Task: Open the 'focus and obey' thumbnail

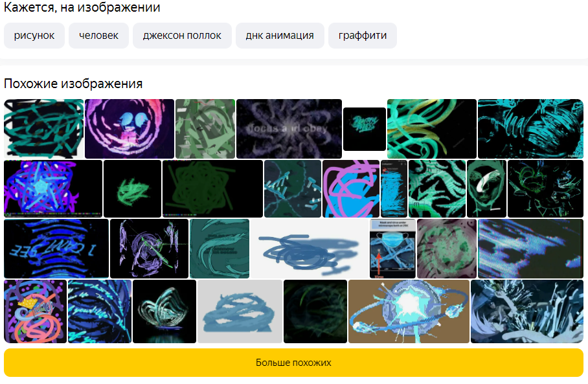Action: coord(289,129)
